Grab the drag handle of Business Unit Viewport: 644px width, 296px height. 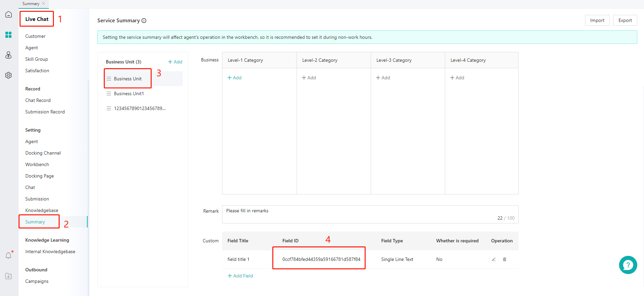pos(109,79)
